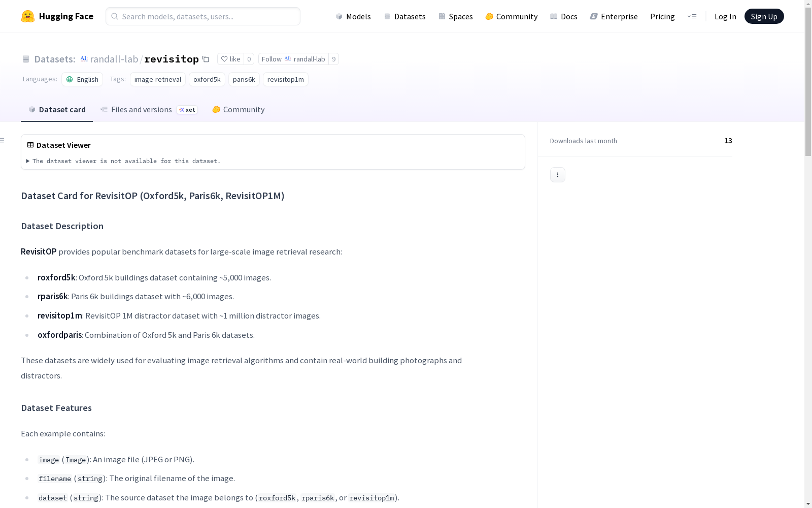Open randall-lab organization link
The image size is (812, 508).
pyautogui.click(x=114, y=59)
